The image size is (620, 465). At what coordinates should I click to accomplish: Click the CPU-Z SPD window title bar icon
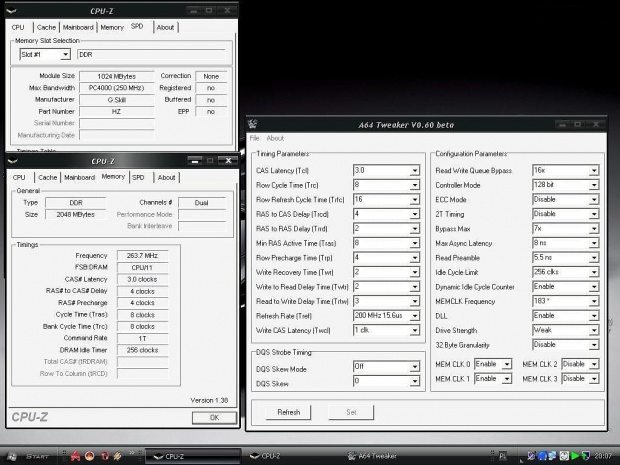tap(11, 11)
